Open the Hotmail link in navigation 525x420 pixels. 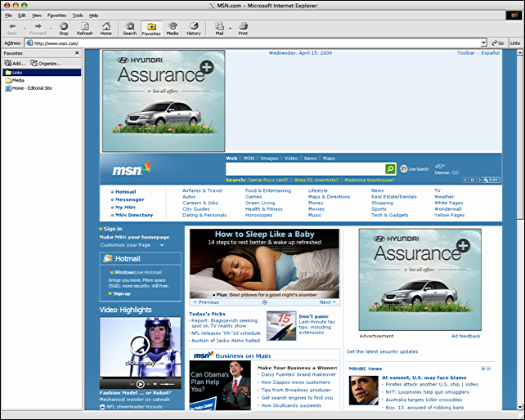click(x=126, y=192)
